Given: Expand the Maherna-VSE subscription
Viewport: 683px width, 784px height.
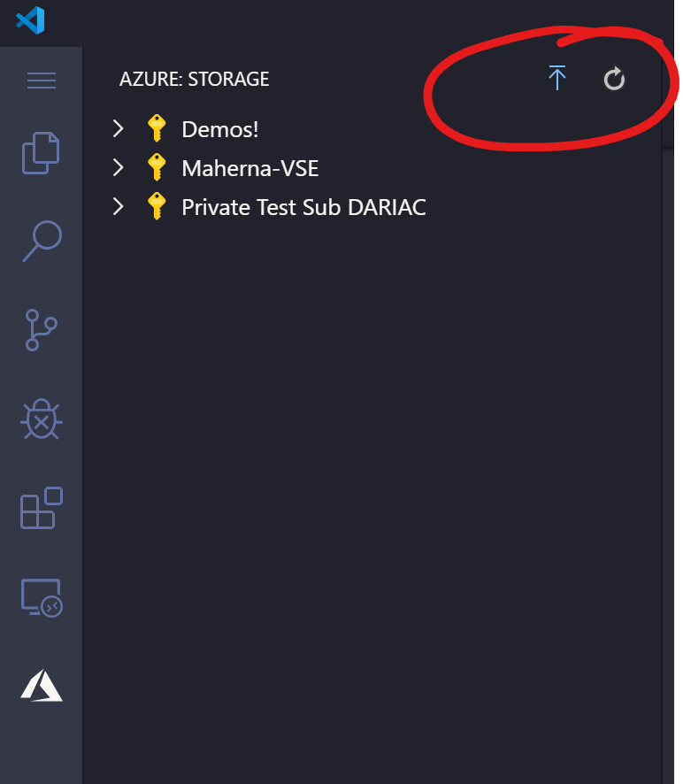Looking at the screenshot, I should [118, 167].
